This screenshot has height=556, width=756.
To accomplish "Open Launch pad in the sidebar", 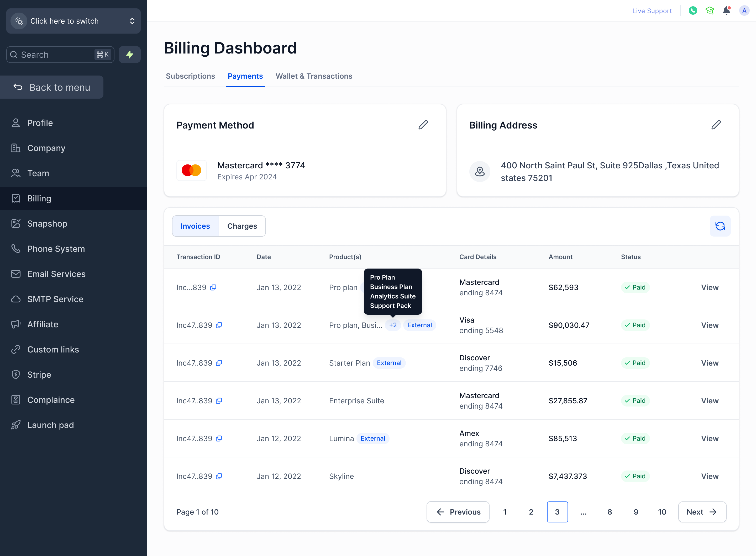I will 73,425.
